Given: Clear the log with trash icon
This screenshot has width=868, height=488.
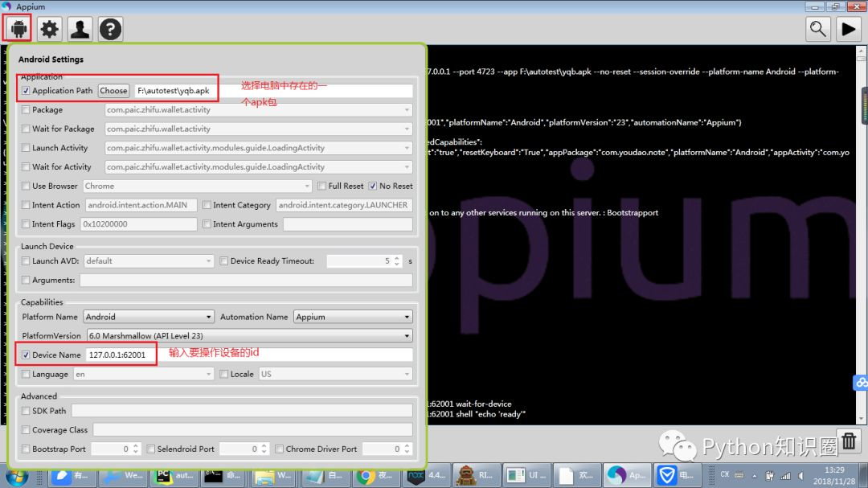Looking at the screenshot, I should 849,441.
